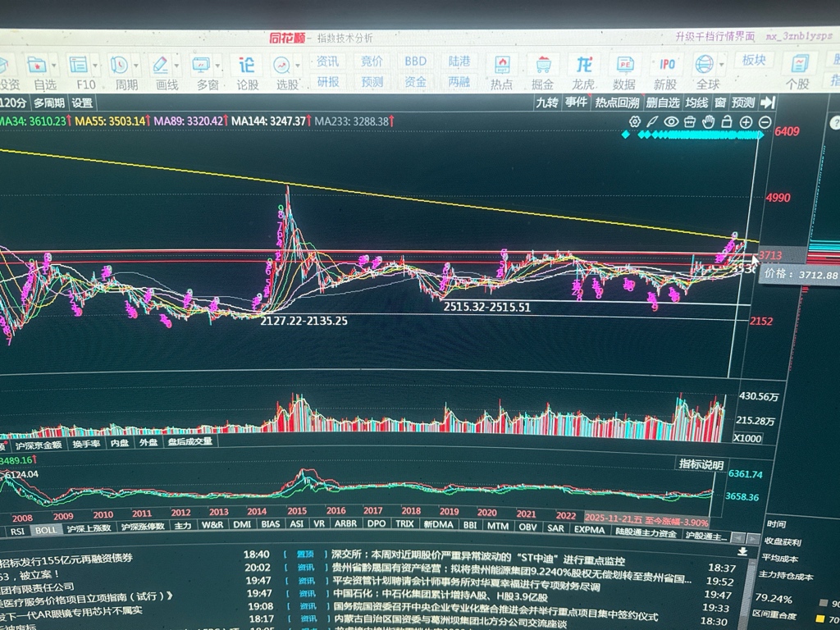Toggle the 窗 window button
The image size is (840, 630).
point(720,103)
